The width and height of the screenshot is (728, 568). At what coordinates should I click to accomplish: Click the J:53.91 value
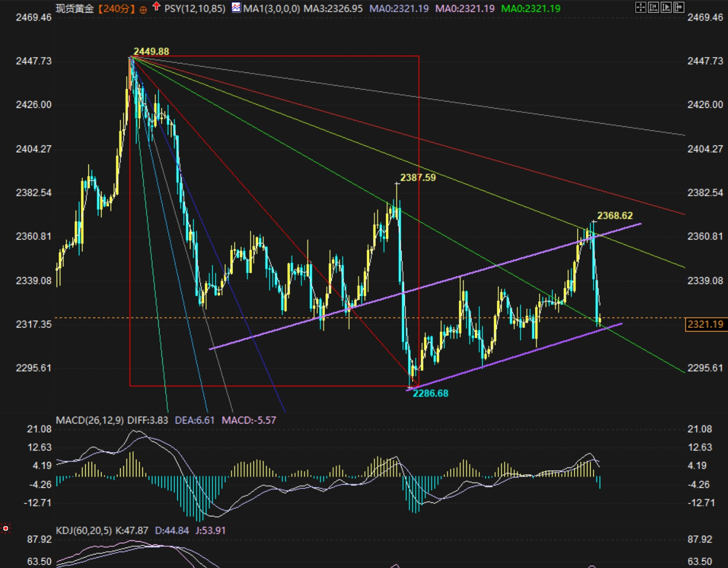[x=211, y=530]
